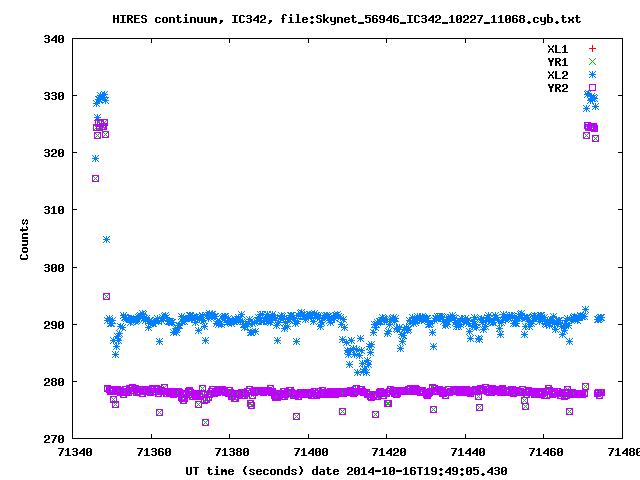Click x-axis tick value 71340

pos(76,452)
